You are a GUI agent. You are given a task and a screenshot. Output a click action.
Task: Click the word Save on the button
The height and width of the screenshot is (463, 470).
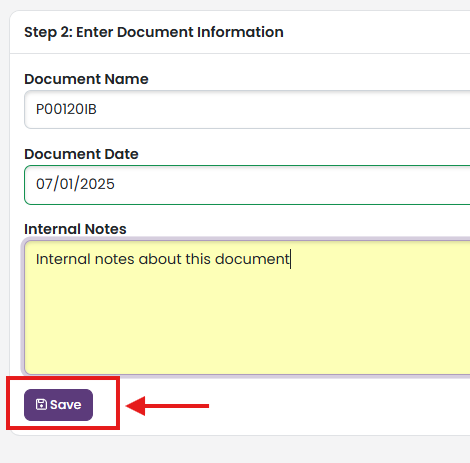[66, 405]
